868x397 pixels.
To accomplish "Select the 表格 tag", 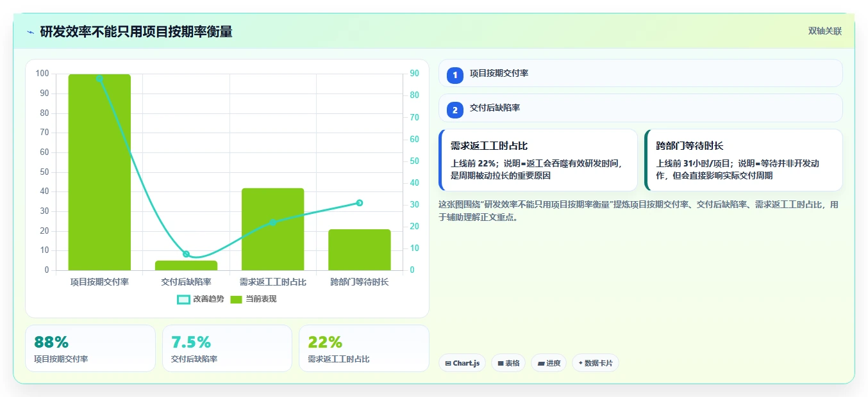I will (508, 363).
